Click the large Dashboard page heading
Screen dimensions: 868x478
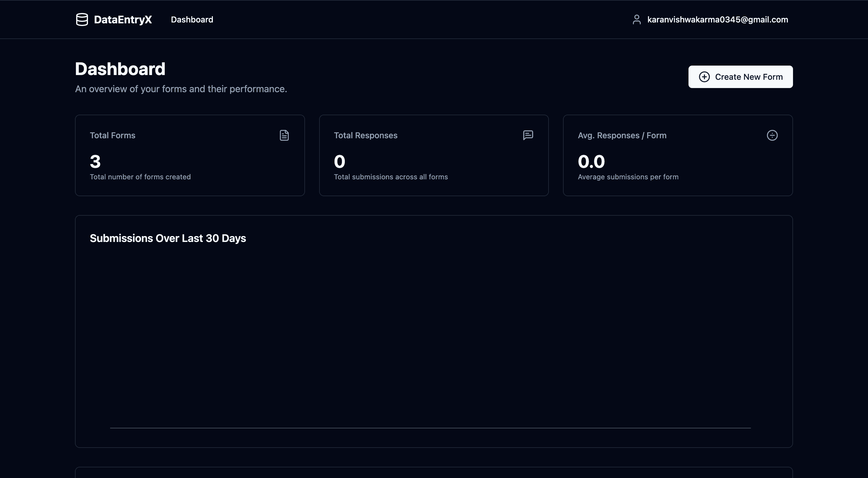click(120, 69)
